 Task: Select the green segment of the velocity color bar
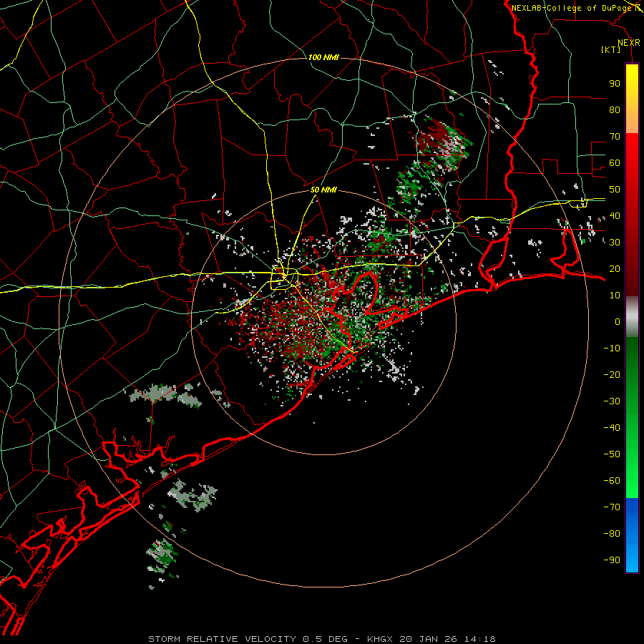632,417
